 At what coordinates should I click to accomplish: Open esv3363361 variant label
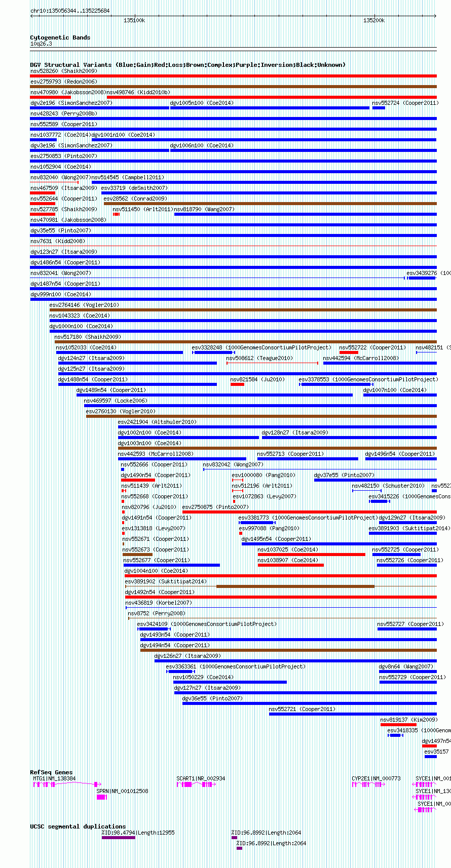(x=236, y=666)
